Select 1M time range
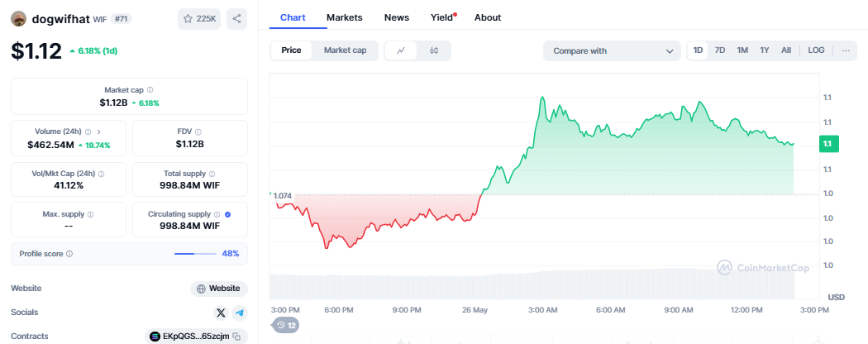The image size is (868, 344). pyautogui.click(x=742, y=50)
